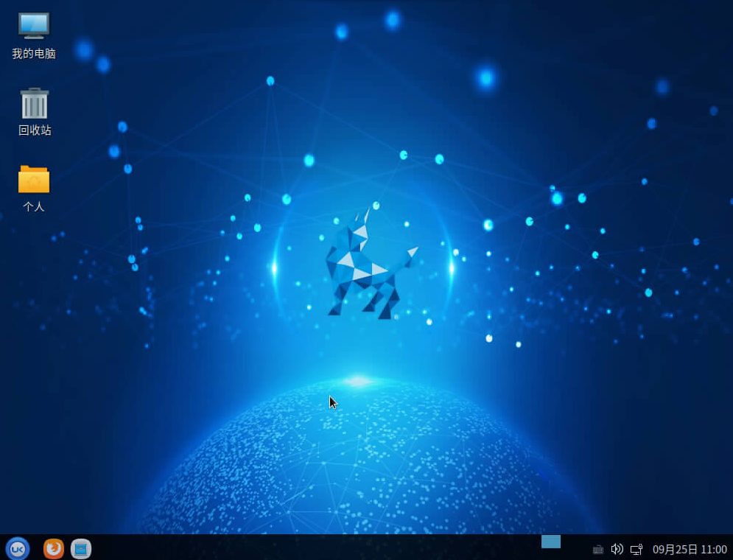This screenshot has height=560, width=733.
Task: Click the 11:00 time display
Action: (x=714, y=550)
